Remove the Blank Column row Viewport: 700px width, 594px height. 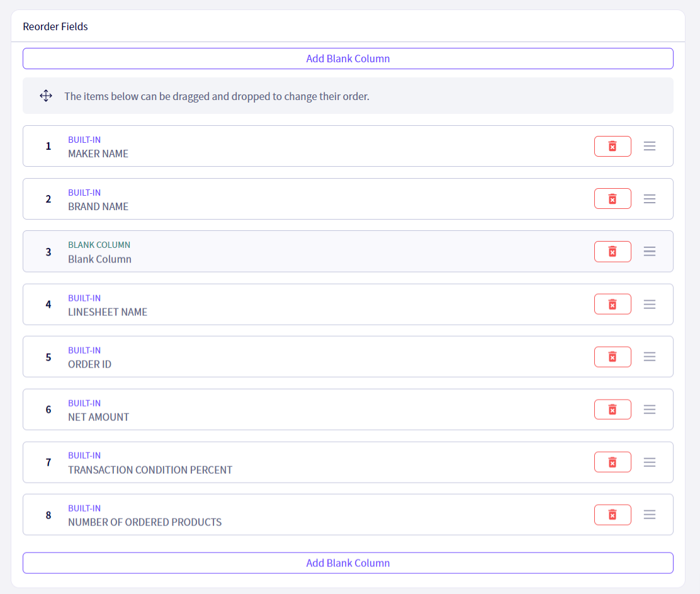coord(612,252)
